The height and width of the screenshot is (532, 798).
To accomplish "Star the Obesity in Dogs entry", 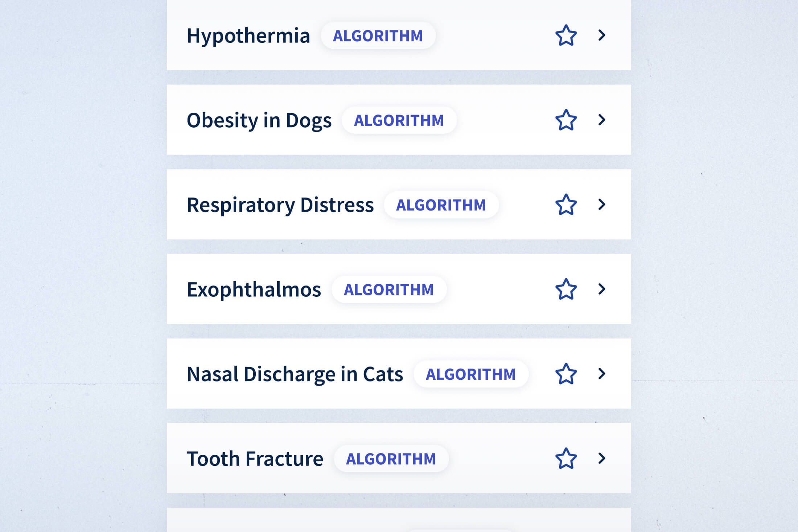I will [x=566, y=120].
